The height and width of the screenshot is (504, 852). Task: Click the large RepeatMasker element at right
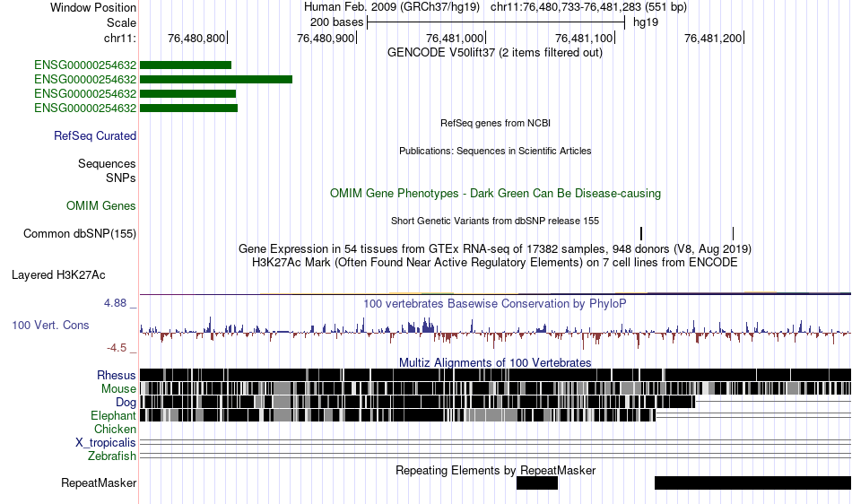coord(753,482)
